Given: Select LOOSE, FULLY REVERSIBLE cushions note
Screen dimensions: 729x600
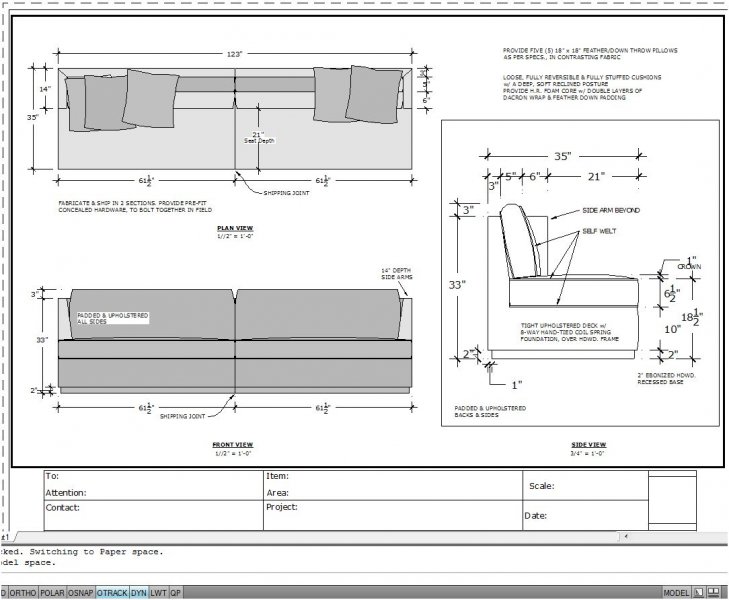Looking at the screenshot, I should point(582,87).
